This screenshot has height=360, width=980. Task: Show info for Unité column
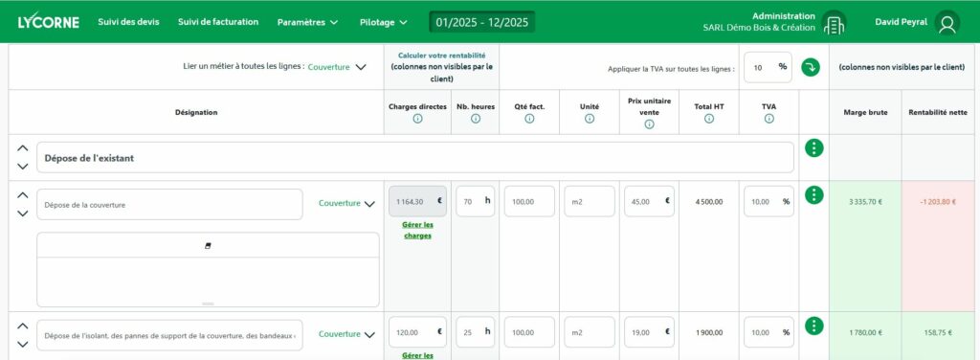[x=590, y=119]
